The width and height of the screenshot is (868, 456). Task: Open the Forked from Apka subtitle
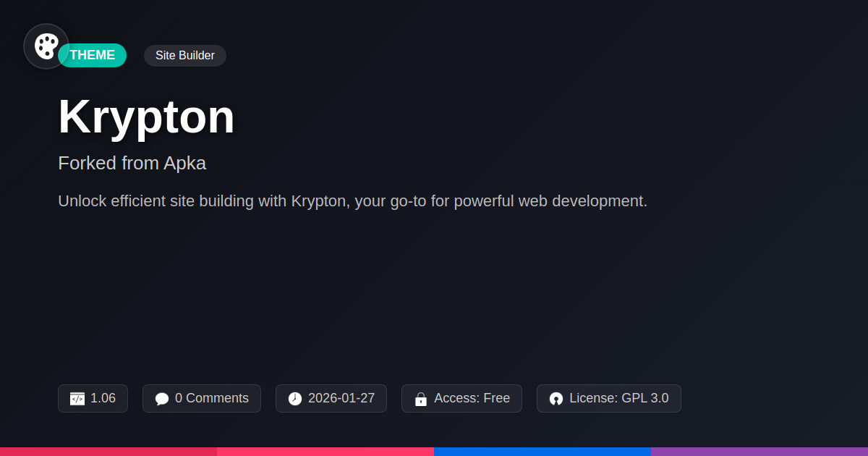tap(132, 163)
